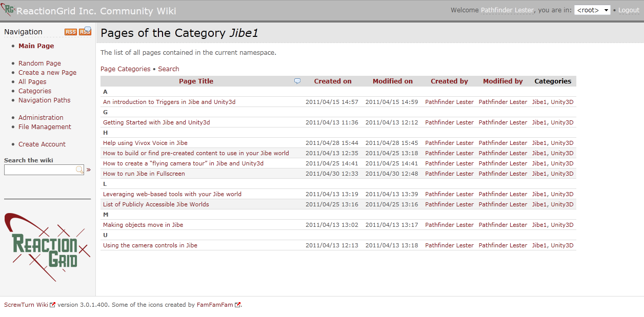
Task: Click external link icon after FamFamFam
Action: (237, 305)
